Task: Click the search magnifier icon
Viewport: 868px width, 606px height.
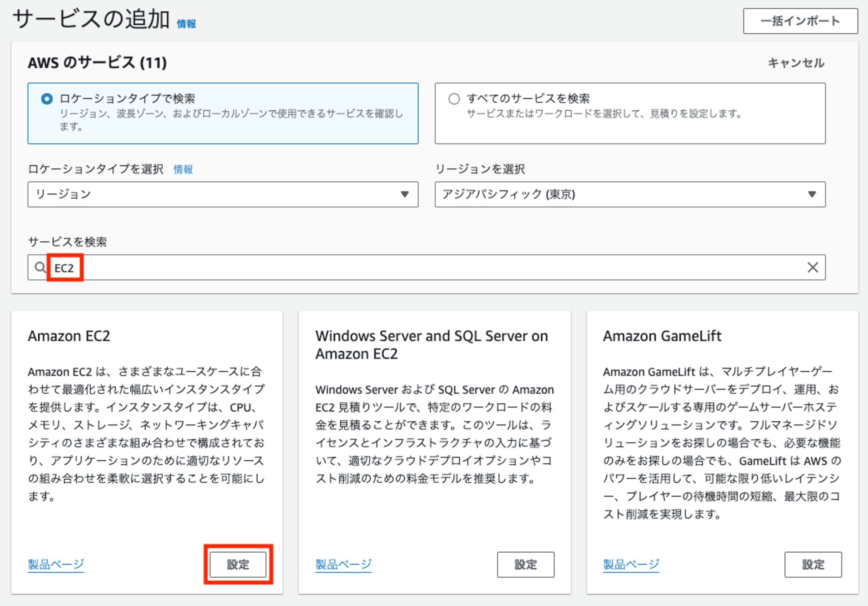Action: (x=40, y=267)
